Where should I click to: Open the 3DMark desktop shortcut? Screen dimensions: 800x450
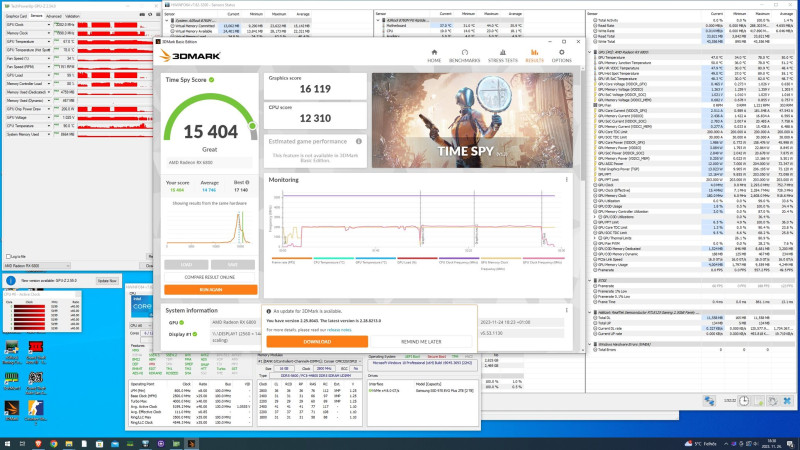pyautogui.click(x=11, y=411)
